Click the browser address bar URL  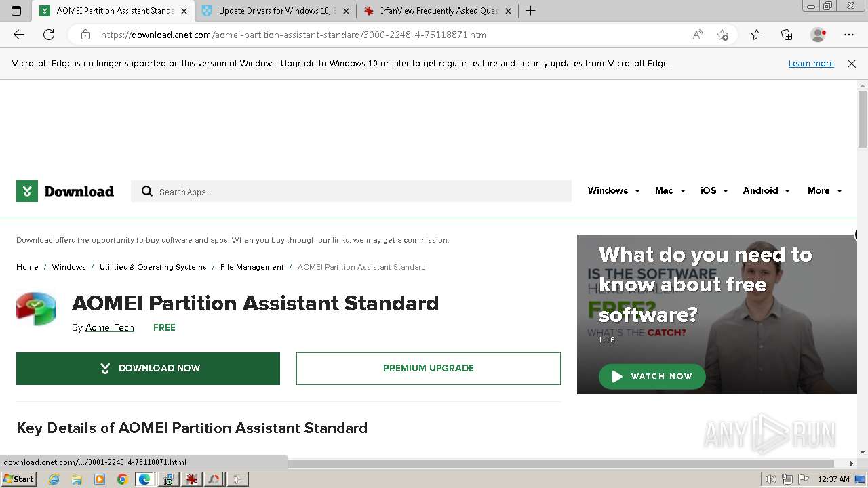click(x=294, y=35)
